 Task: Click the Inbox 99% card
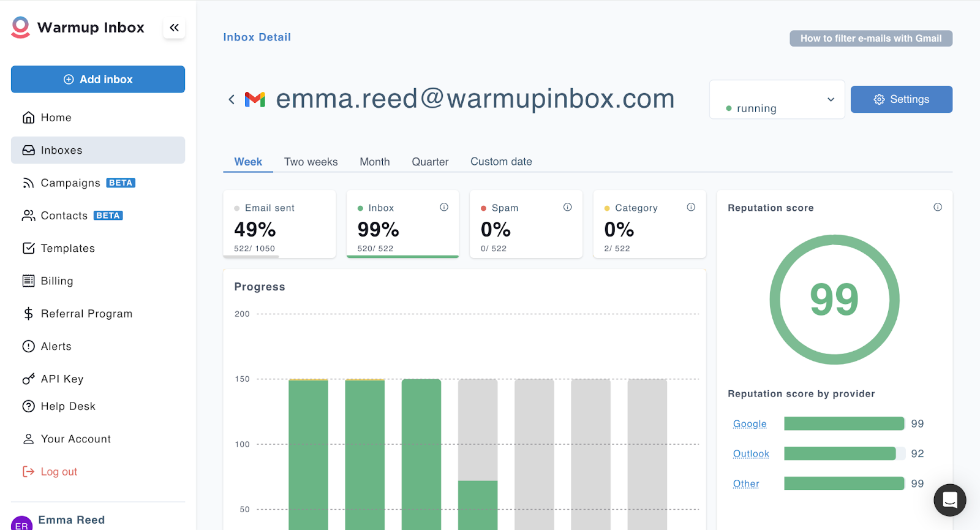[x=402, y=224]
